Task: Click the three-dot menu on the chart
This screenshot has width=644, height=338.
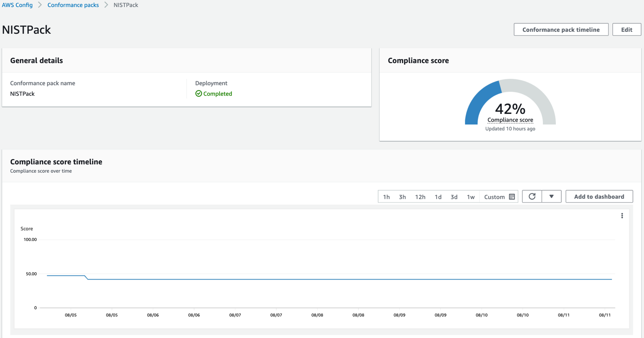Action: coord(622,216)
